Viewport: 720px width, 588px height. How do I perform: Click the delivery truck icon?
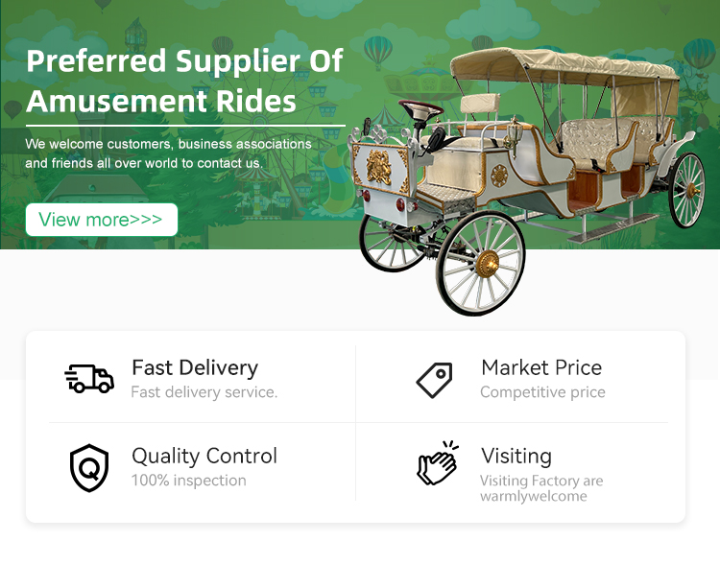(89, 379)
